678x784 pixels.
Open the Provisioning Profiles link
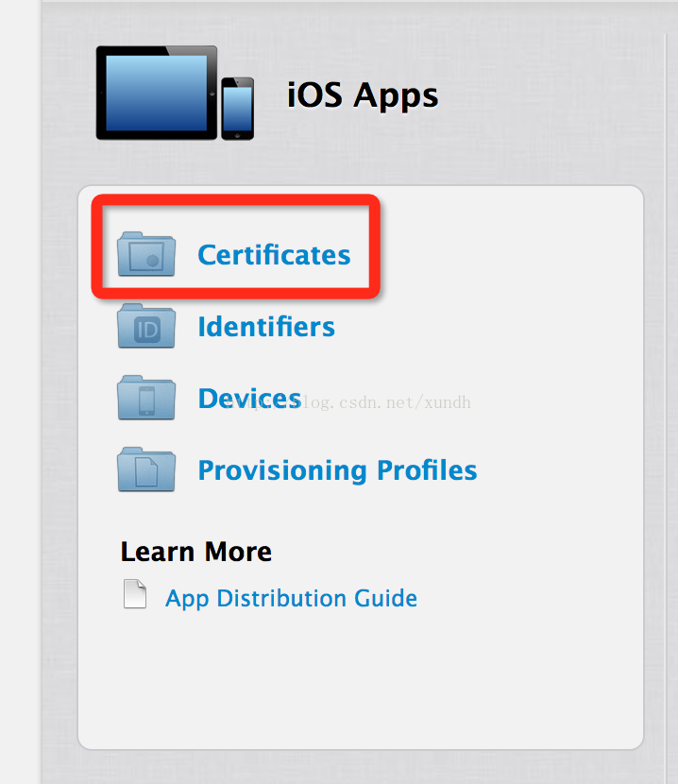337,471
